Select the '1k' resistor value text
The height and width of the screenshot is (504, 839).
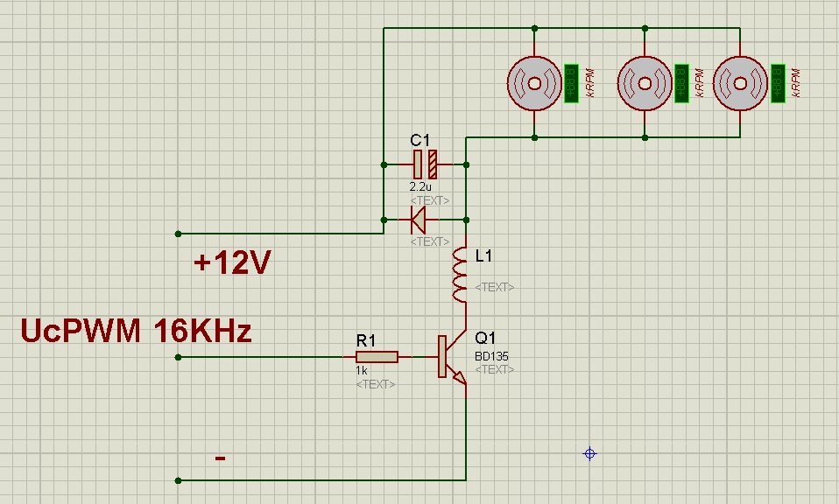click(x=361, y=370)
